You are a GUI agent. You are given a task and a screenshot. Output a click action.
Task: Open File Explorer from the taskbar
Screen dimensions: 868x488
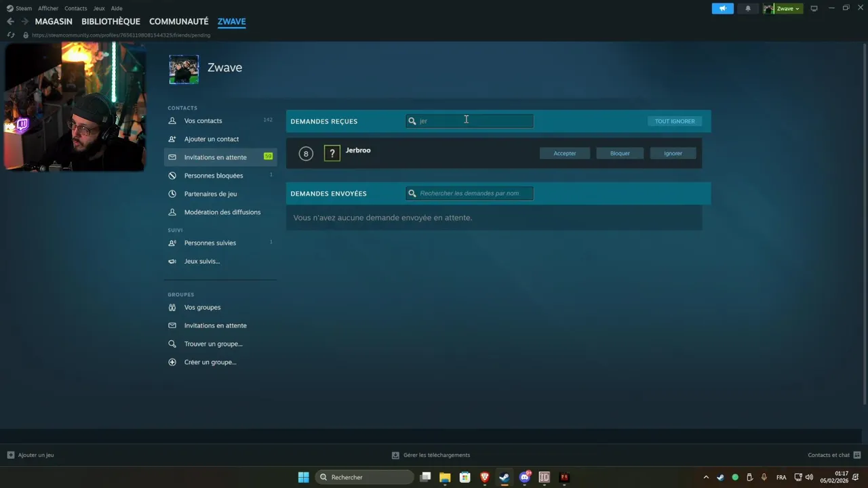(x=445, y=477)
